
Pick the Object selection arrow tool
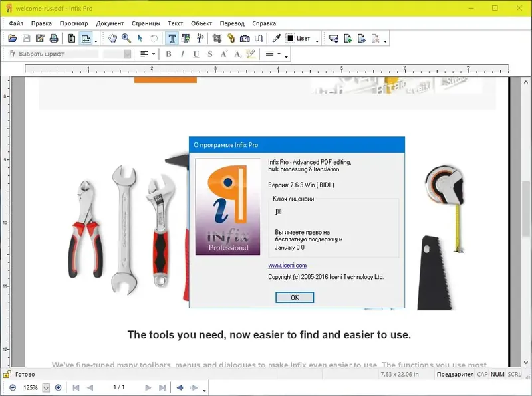[140, 38]
